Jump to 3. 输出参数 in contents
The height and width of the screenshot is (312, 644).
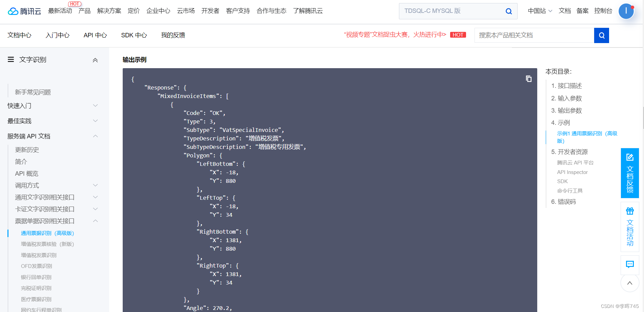566,111
